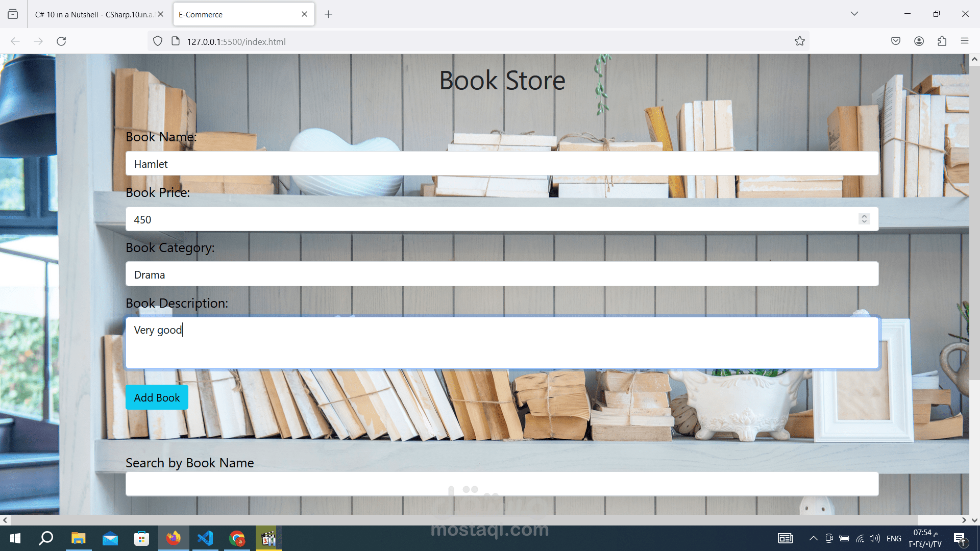Click the Book Price number stepper arrows

[864, 219]
